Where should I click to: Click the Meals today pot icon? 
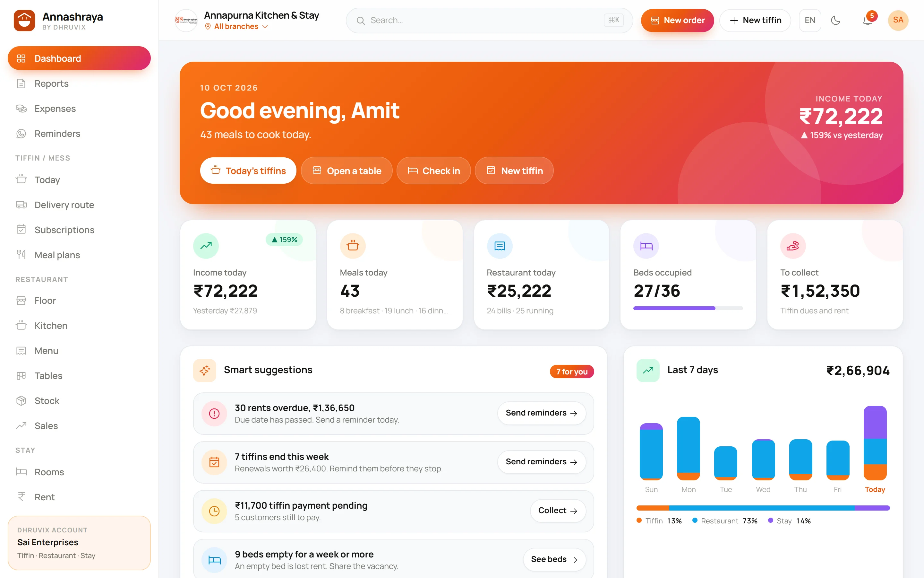point(353,246)
